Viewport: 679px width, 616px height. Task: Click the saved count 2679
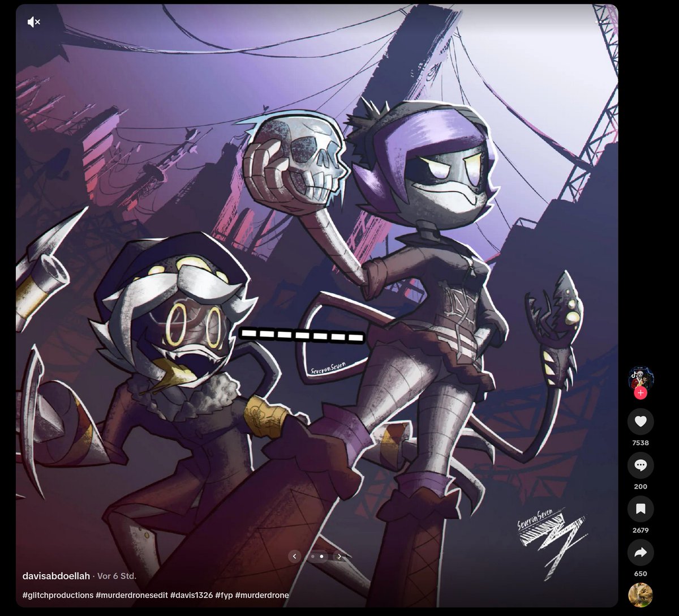(x=641, y=531)
